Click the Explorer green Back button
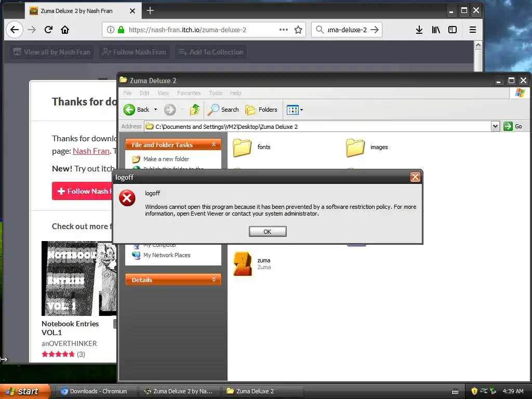The height and width of the screenshot is (399, 532). coord(137,110)
